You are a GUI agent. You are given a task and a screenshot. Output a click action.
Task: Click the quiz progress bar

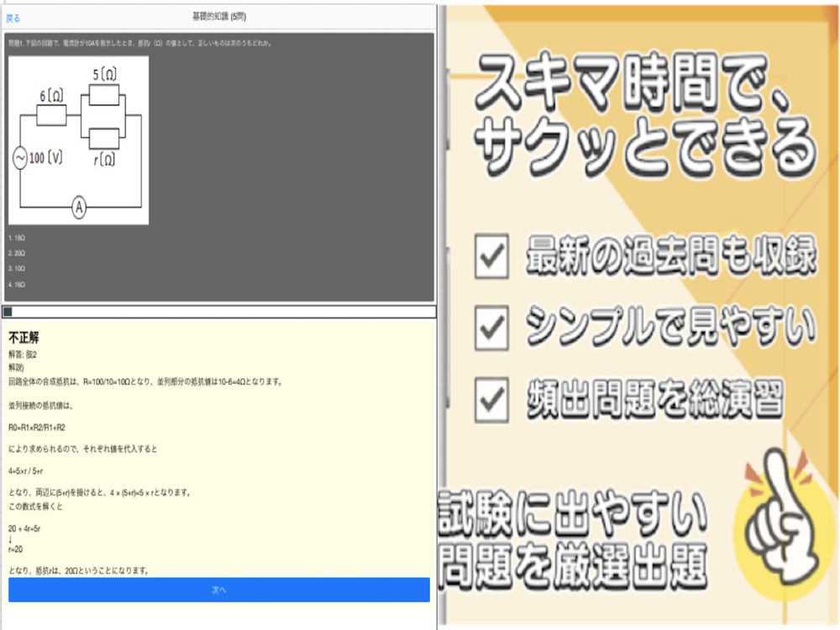pyautogui.click(x=219, y=312)
